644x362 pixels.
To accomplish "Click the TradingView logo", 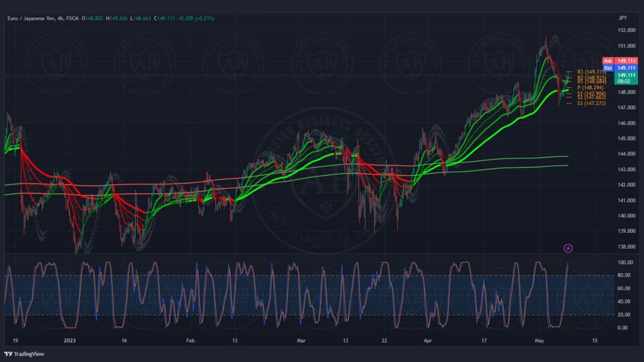I will click(x=24, y=354).
